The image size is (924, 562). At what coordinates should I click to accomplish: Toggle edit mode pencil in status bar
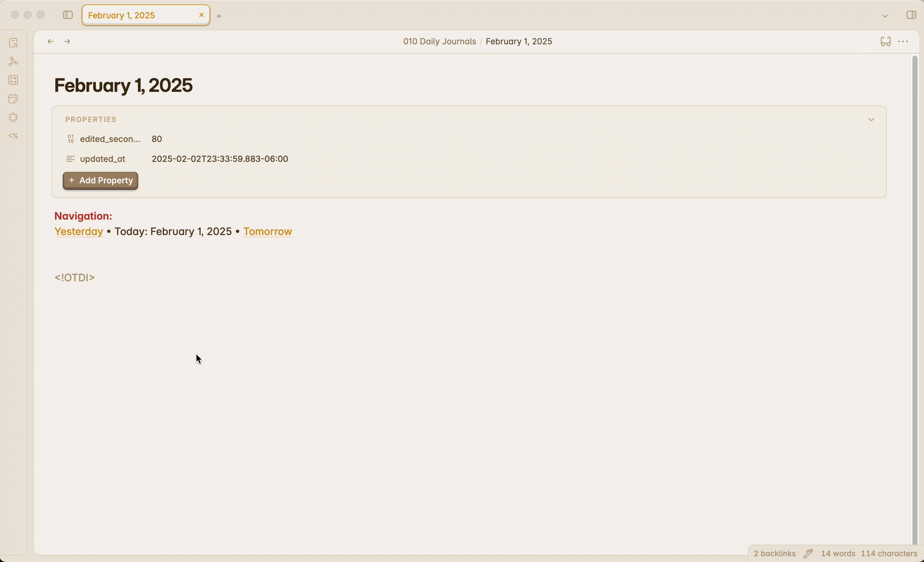808,553
